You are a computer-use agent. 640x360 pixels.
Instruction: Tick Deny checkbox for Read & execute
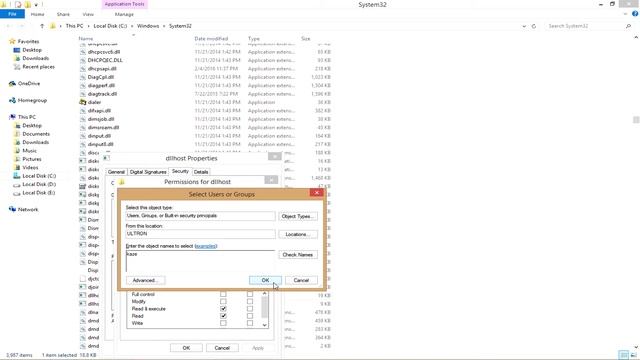click(x=250, y=309)
